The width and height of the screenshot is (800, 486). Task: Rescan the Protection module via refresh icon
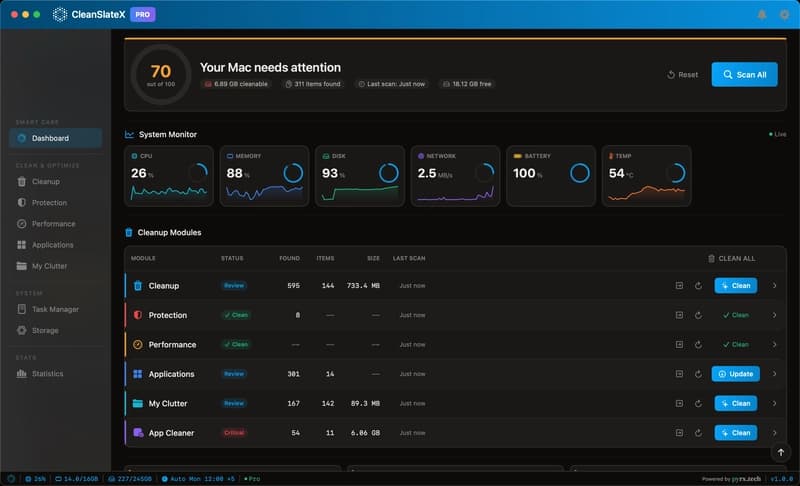coord(698,315)
